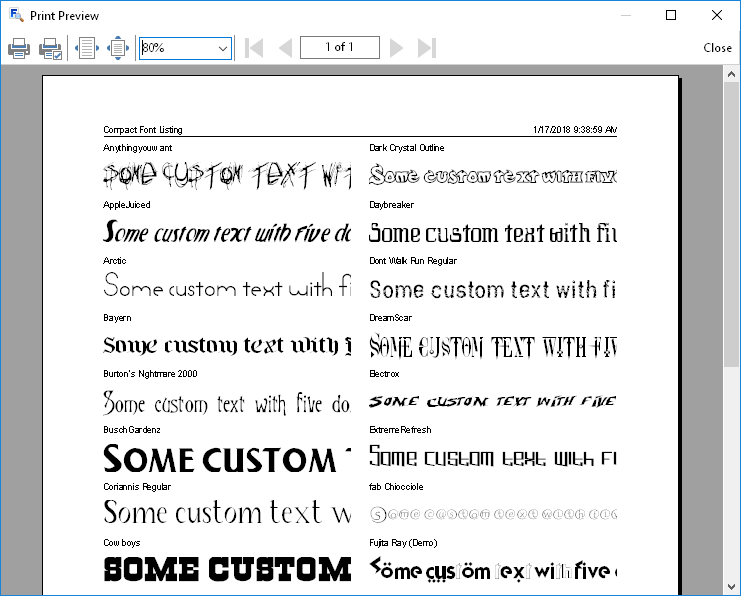741x596 pixels.
Task: Click the 'Dark Crystal Outline' font name
Action: click(x=406, y=148)
